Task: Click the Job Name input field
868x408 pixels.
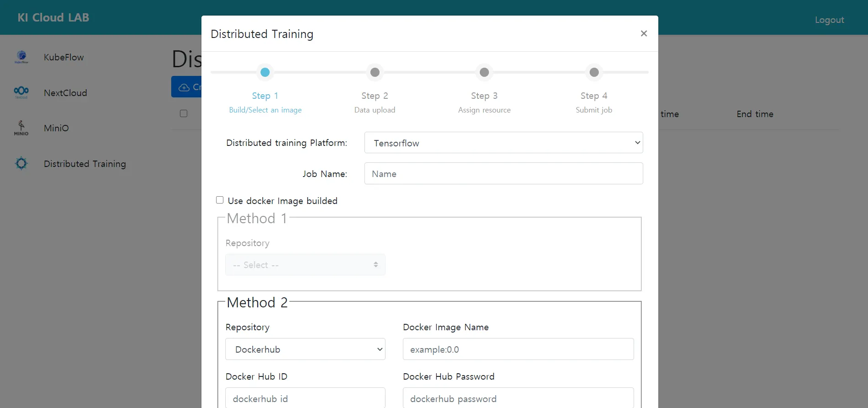Action: tap(504, 173)
